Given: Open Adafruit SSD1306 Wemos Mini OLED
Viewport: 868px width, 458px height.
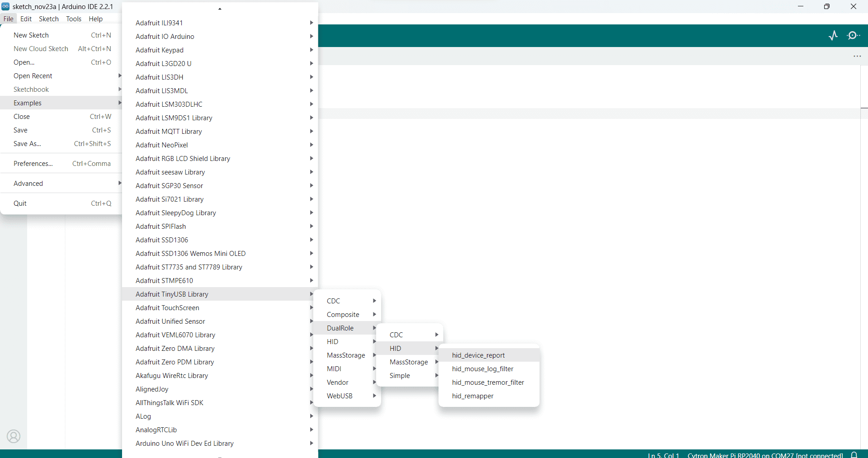Looking at the screenshot, I should point(220,254).
